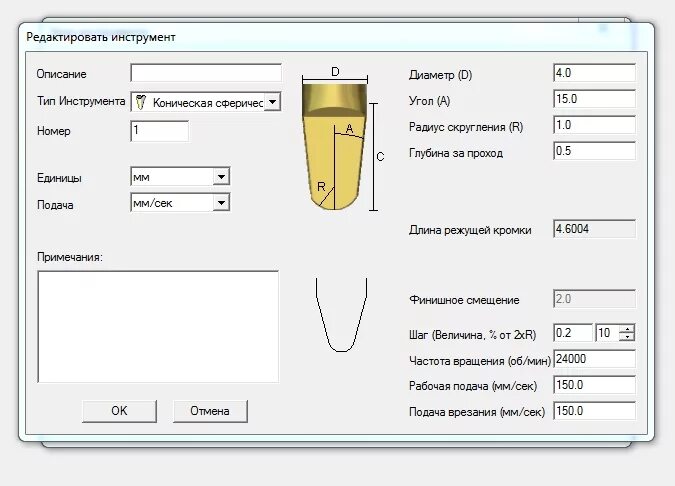Expand the Единицы dropdown

221,176
